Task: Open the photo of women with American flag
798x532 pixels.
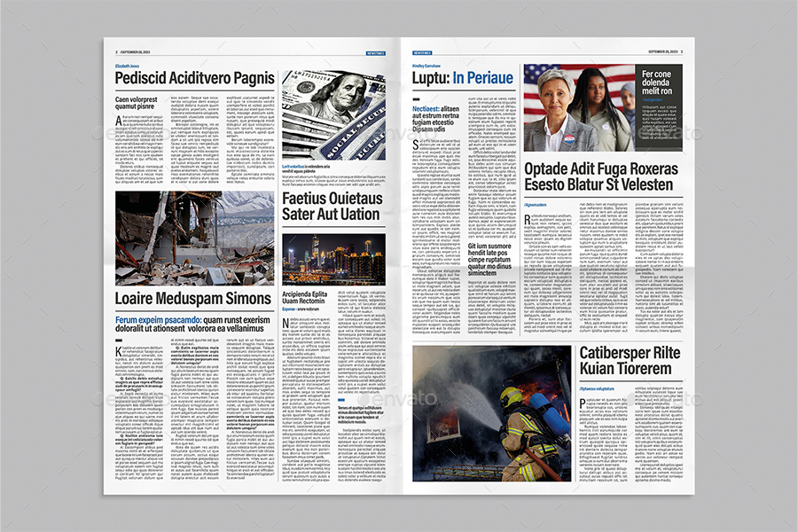Action: (x=576, y=106)
